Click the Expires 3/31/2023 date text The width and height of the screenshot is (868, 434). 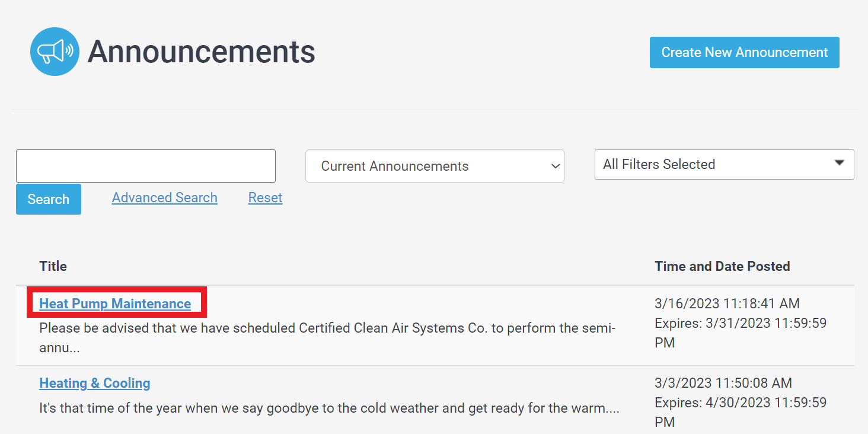pyautogui.click(x=741, y=333)
